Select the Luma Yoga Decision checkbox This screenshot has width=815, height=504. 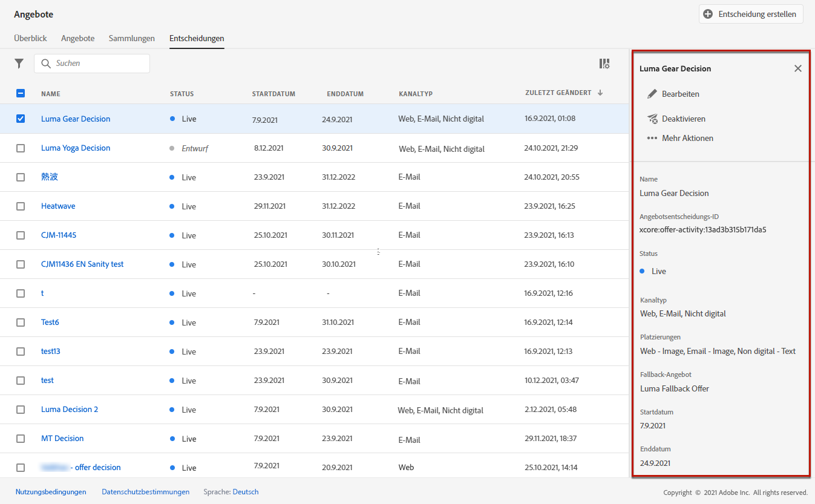click(x=21, y=148)
